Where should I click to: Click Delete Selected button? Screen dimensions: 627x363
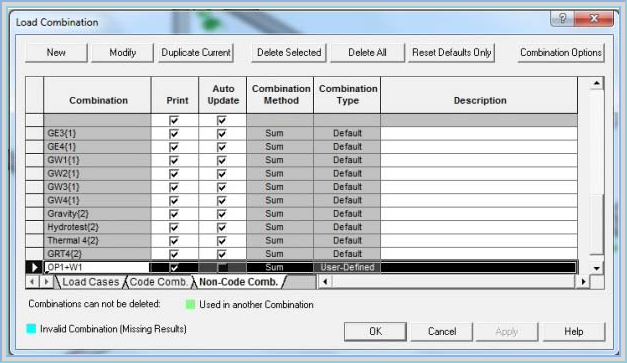[289, 53]
